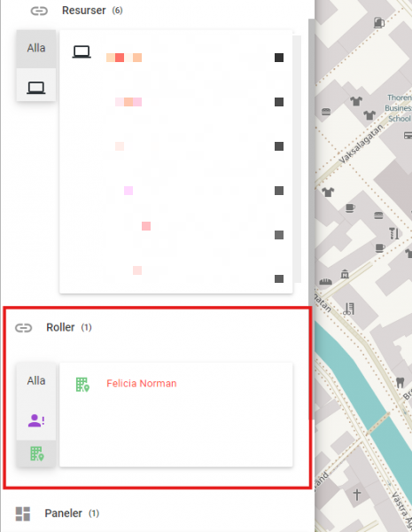Screen dimensions: 412x532
Task: Click the tooth dentist marker on map
Action: tap(400, 382)
